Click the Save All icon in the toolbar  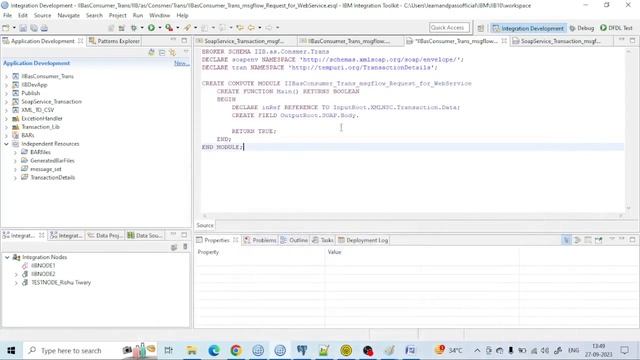click(x=33, y=28)
